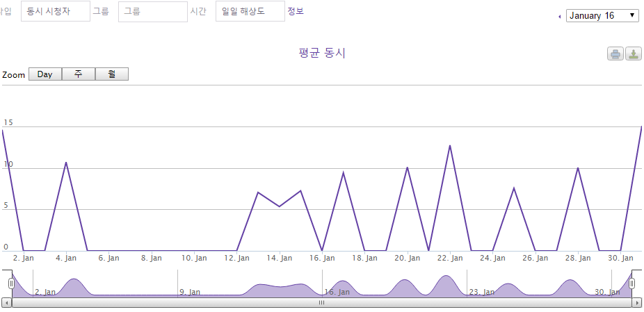Screen dimensions: 644x312
Task: Select the 주 (week) zoom button
Action: (79, 74)
